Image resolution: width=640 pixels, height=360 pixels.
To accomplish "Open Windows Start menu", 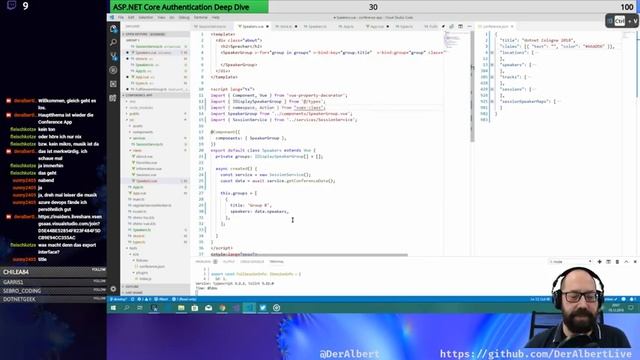I will coord(113,308).
